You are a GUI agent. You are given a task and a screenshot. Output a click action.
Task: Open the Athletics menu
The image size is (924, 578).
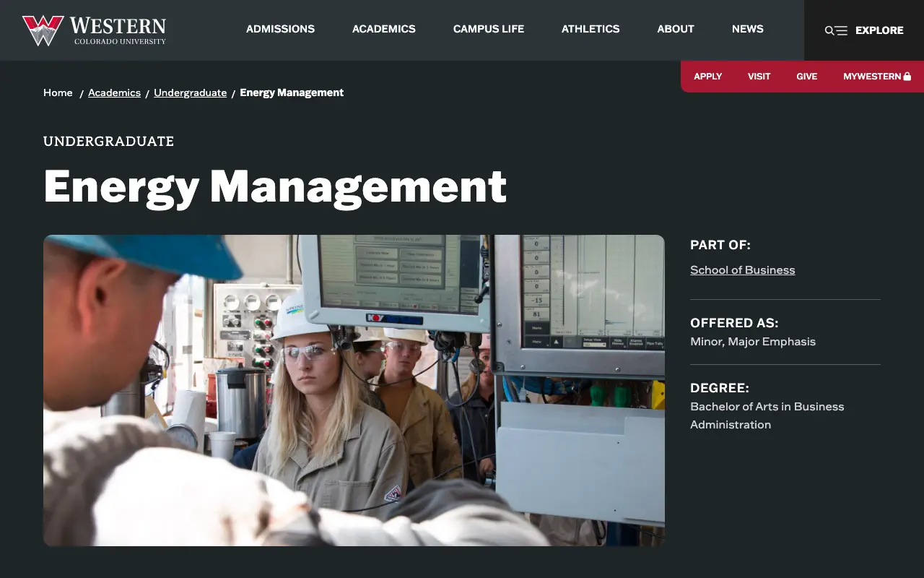(x=590, y=29)
